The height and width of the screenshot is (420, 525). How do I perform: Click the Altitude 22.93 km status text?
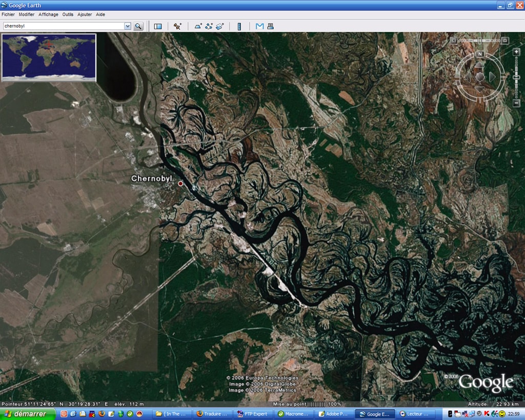[493, 404]
